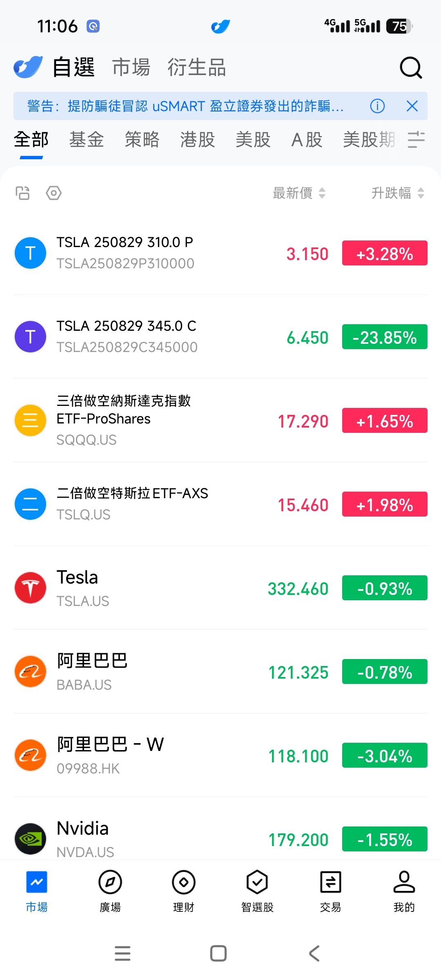The width and height of the screenshot is (441, 980).
Task: Open the search magnifier icon
Action: point(410,67)
